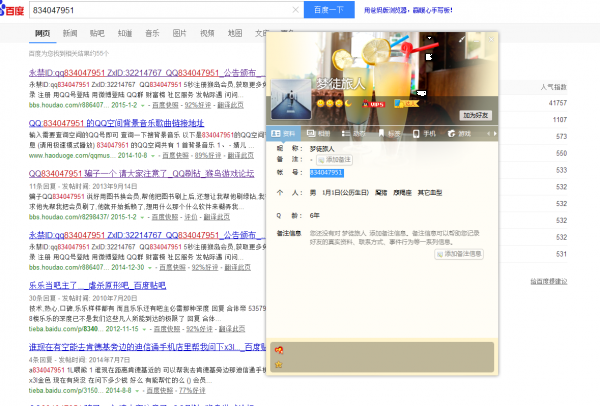Open the result about QQ空间背景音乐歌曲链接地址
This screenshot has width=600, height=406.
tap(116, 123)
